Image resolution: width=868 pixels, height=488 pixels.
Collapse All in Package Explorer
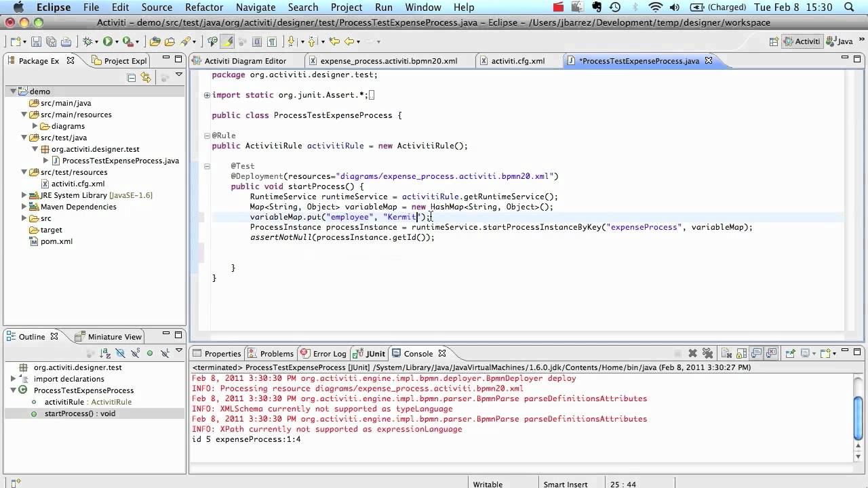point(132,77)
